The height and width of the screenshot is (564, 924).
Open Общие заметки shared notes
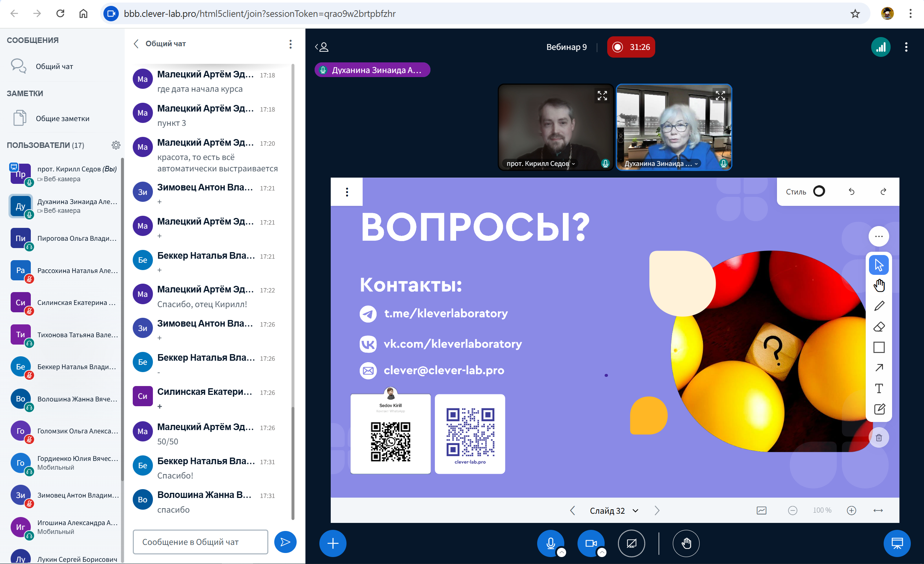[x=62, y=119]
